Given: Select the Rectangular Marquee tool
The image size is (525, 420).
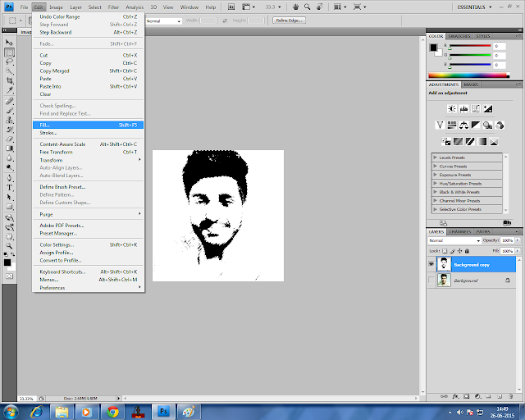Looking at the screenshot, I should click(x=9, y=51).
